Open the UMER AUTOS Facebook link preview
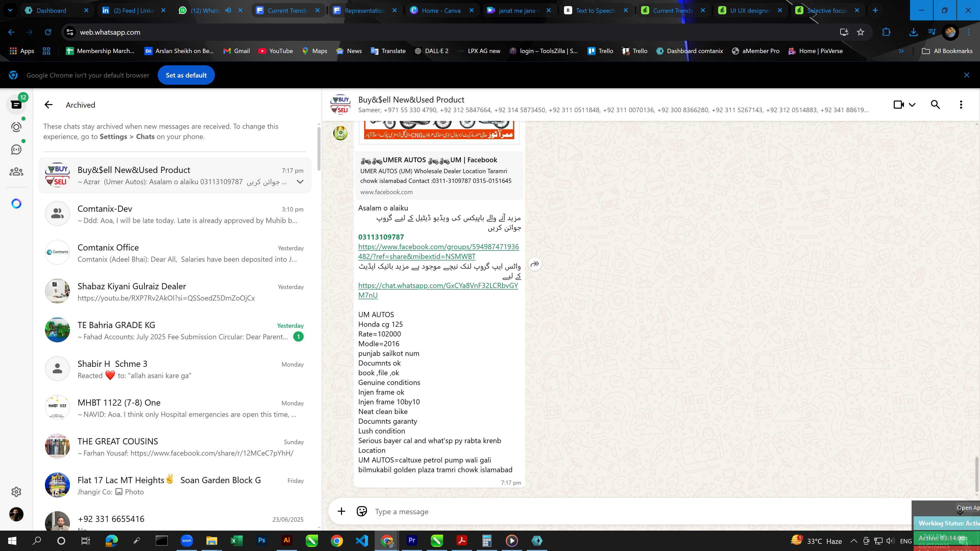The width and height of the screenshot is (980, 551). tap(439, 175)
